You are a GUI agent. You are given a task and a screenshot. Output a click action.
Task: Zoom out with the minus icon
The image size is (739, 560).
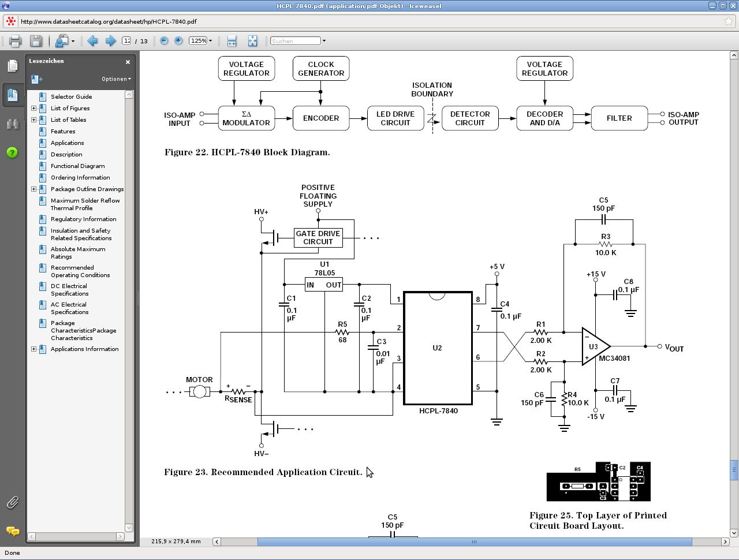[x=164, y=41]
